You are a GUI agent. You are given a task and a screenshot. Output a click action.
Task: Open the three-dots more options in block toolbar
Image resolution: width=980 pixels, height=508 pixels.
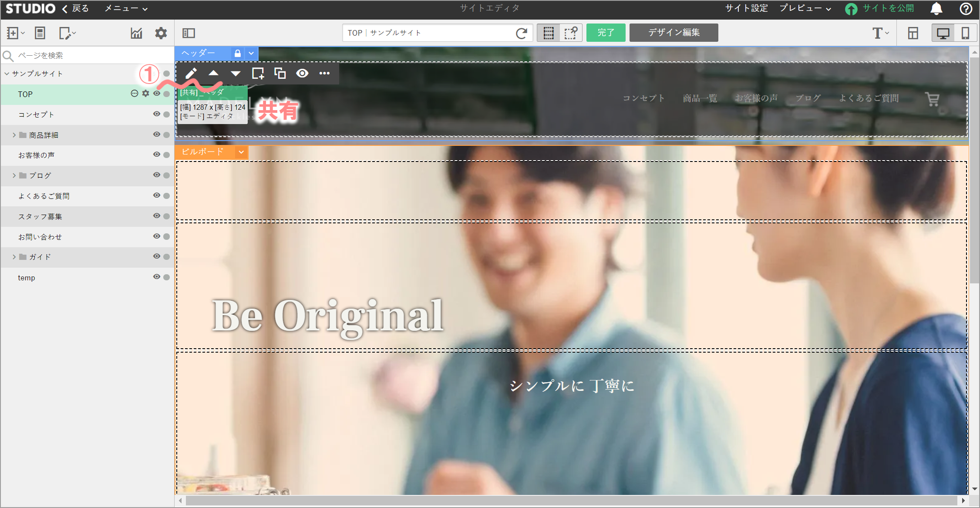pyautogui.click(x=324, y=73)
